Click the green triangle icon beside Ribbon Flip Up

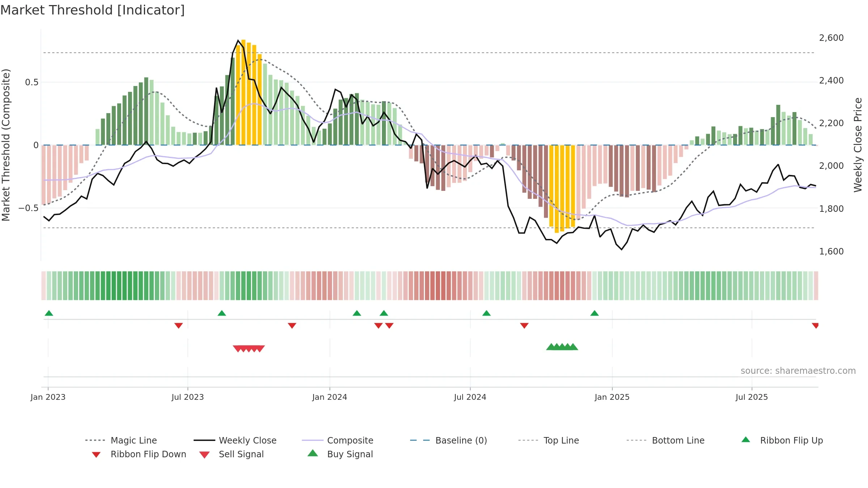[x=746, y=440]
